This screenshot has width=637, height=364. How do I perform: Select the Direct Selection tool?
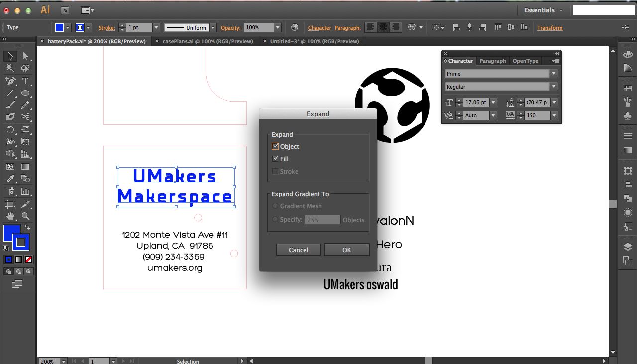(x=25, y=56)
